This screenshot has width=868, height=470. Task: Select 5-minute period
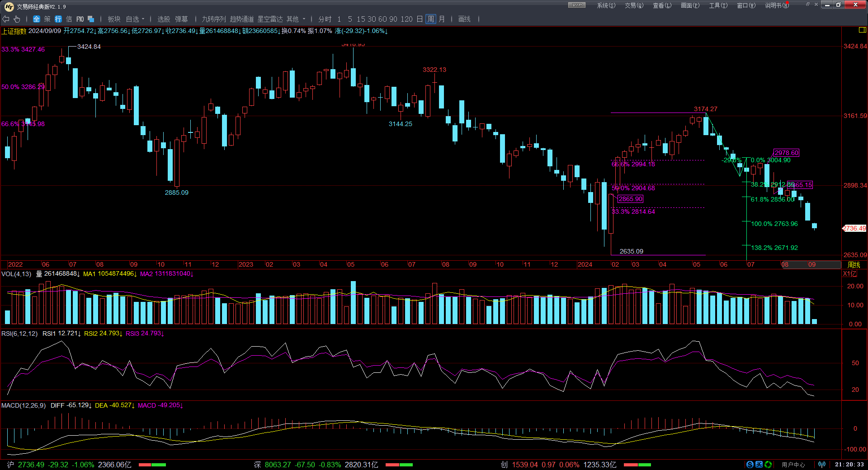coord(350,19)
